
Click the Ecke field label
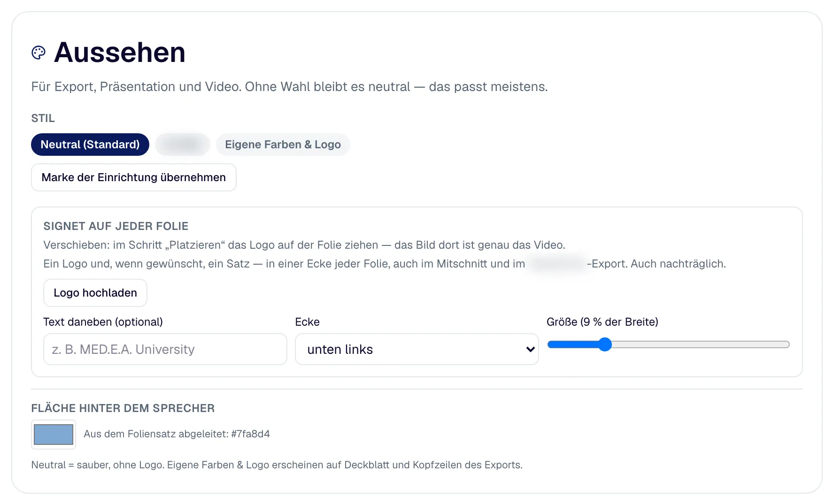click(x=308, y=322)
